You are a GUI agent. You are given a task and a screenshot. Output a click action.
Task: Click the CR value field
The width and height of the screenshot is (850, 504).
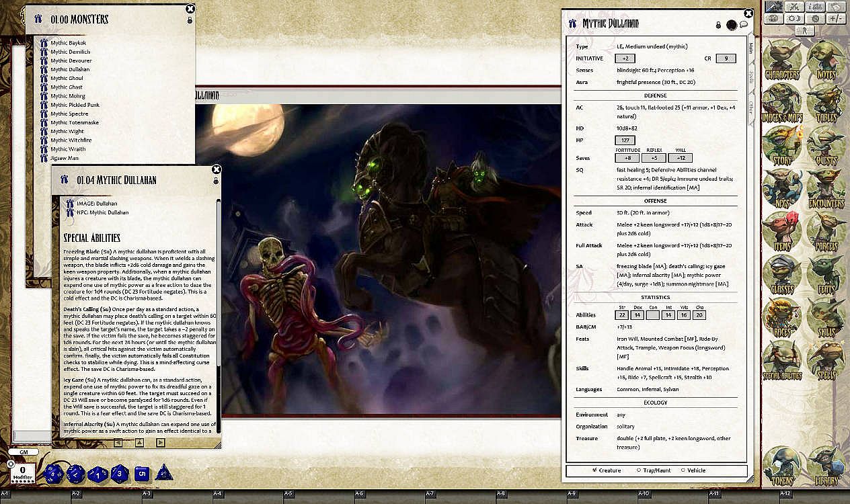pyautogui.click(x=726, y=58)
